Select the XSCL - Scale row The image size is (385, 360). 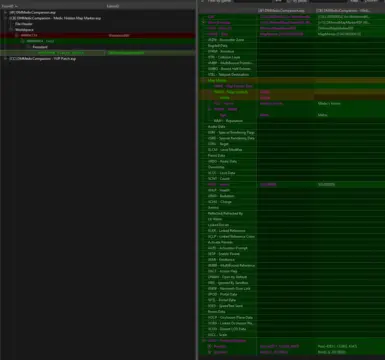pyautogui.click(x=291, y=335)
